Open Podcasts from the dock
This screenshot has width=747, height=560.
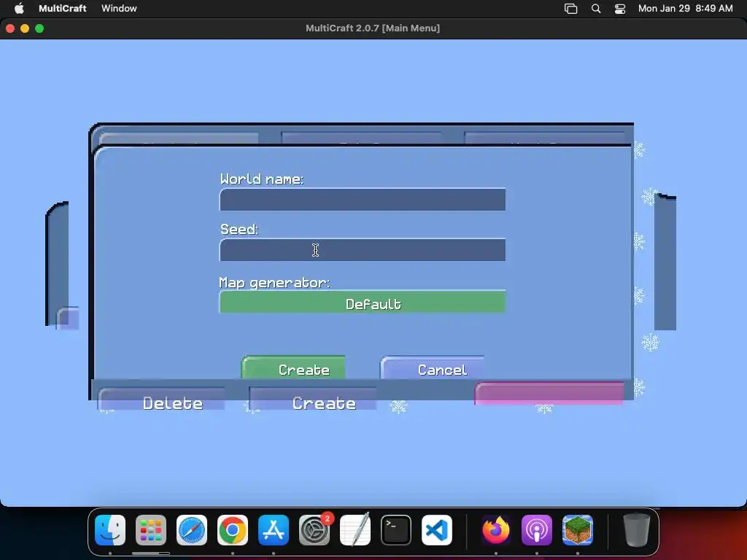click(x=537, y=530)
